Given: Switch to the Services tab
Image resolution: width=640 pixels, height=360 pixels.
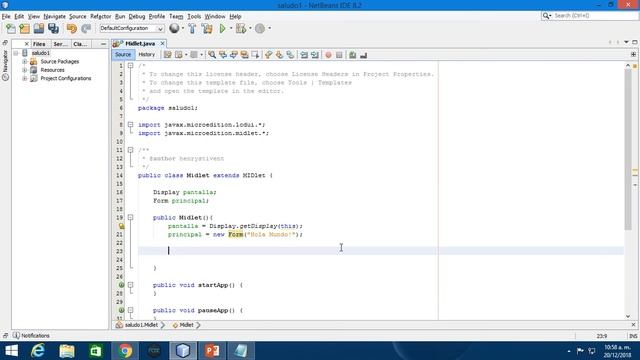Looking at the screenshot, I should tap(60, 44).
